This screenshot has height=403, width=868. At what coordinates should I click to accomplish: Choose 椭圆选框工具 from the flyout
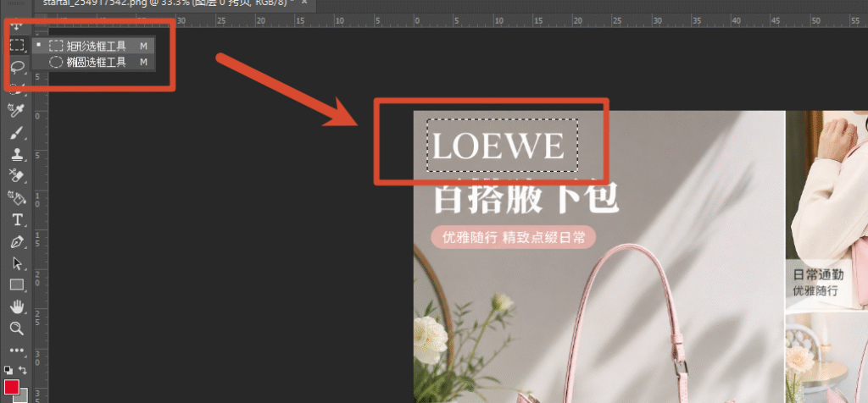(x=93, y=62)
